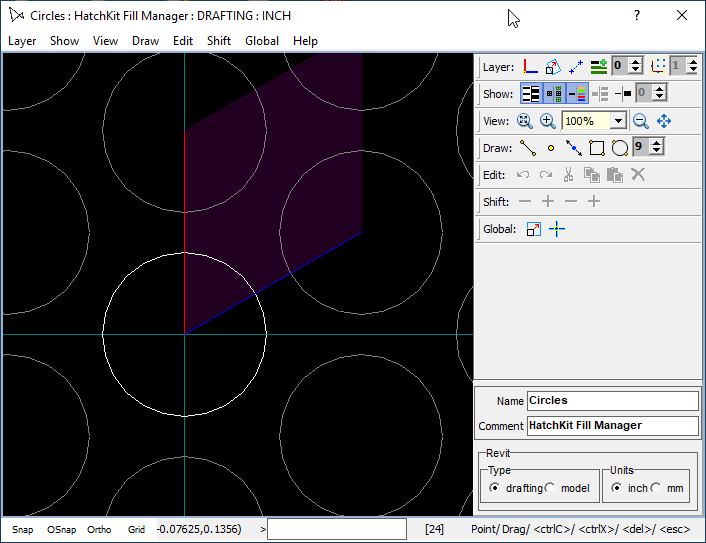The height and width of the screenshot is (543, 706).
Task: Open the Draw menu
Action: pyautogui.click(x=145, y=41)
